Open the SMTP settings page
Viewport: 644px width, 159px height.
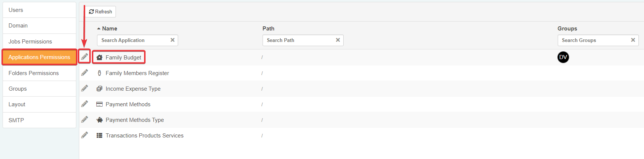16,120
